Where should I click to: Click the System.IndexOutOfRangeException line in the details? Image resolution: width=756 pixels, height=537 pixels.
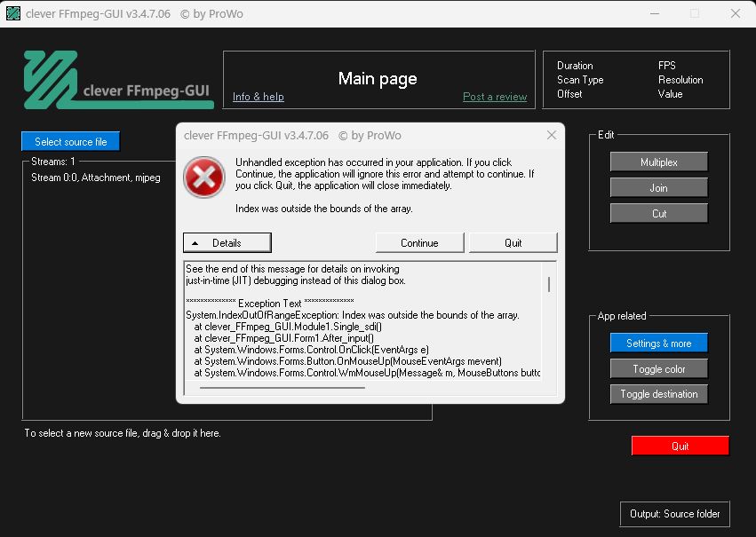[353, 315]
